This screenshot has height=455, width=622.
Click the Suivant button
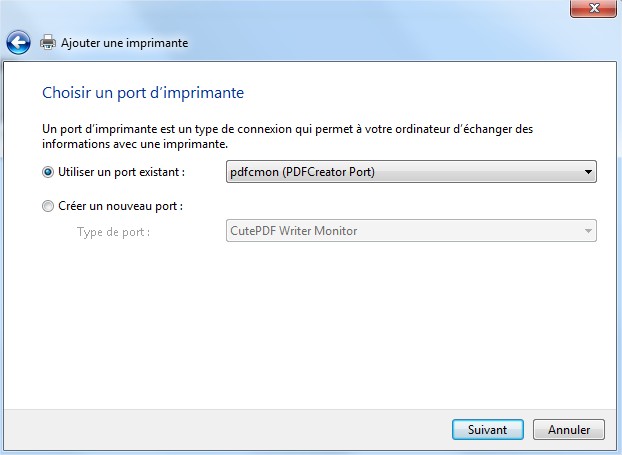[x=487, y=430]
